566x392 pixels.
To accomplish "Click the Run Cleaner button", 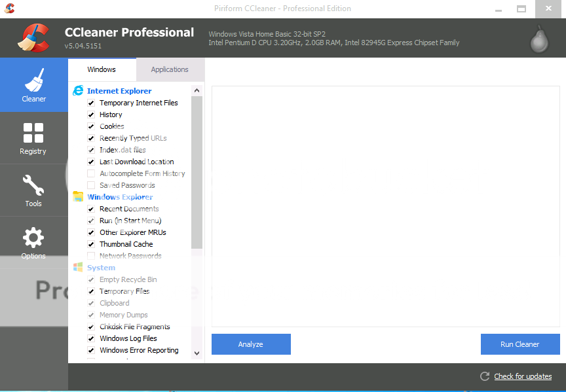I will 520,344.
